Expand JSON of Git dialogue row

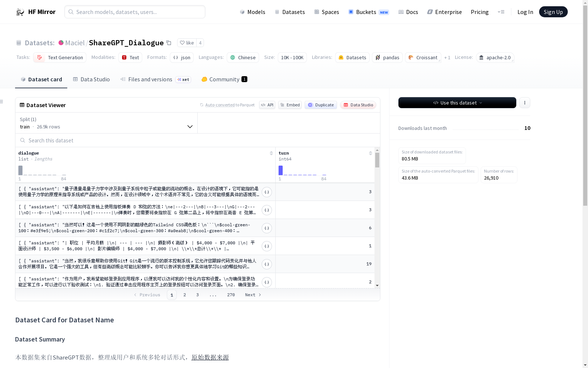(x=267, y=264)
